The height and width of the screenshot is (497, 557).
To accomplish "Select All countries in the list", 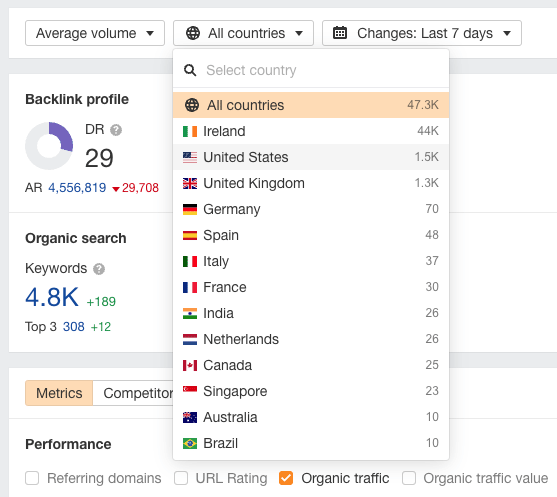I will coord(311,105).
